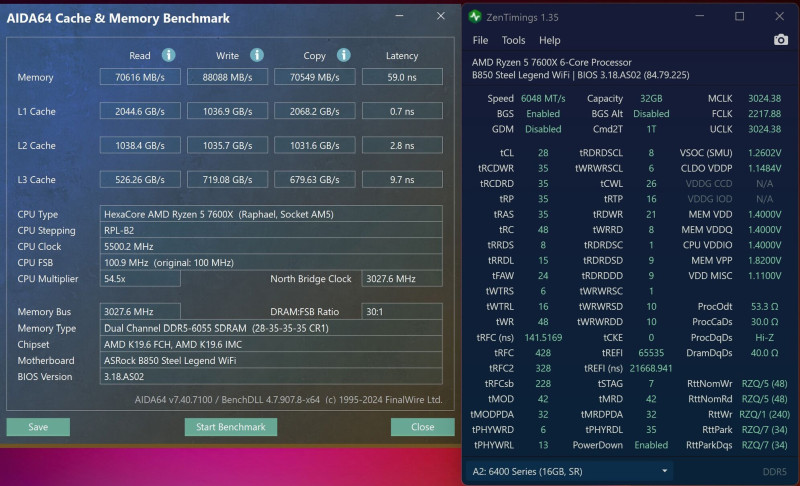The height and width of the screenshot is (486, 800).
Task: Open the Help menu in ZenTimings
Action: (x=549, y=40)
